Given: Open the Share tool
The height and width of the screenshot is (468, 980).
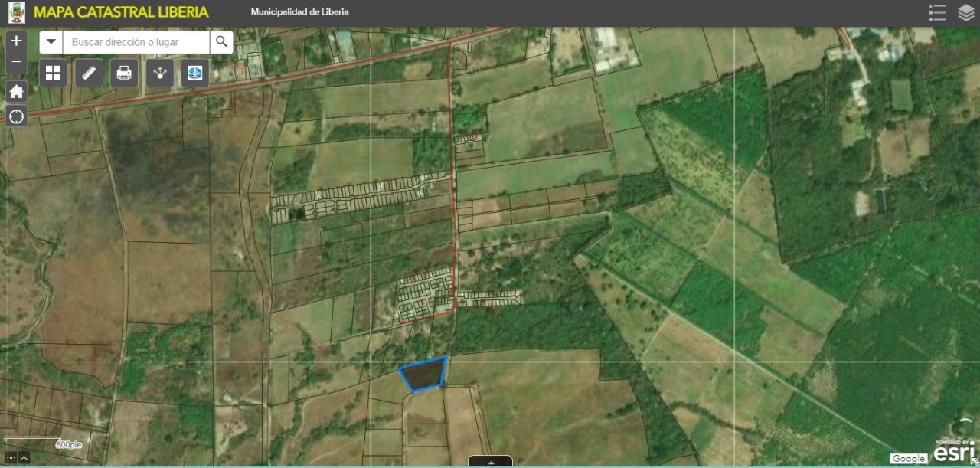Looking at the screenshot, I should coord(159,73).
